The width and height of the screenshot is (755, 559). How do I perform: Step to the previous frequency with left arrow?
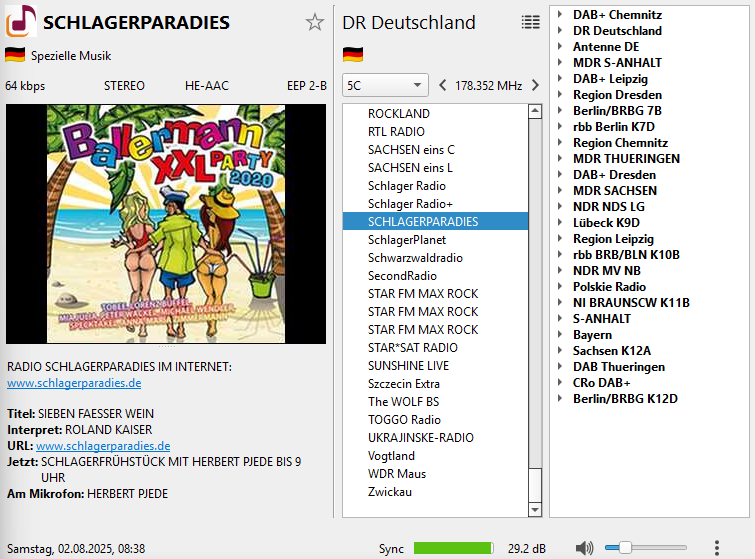point(443,85)
